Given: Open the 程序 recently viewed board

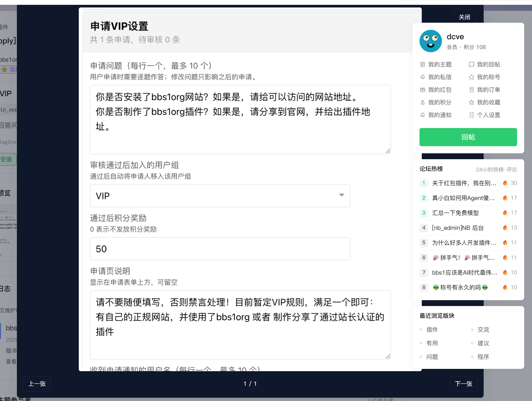Looking at the screenshot, I should [483, 357].
